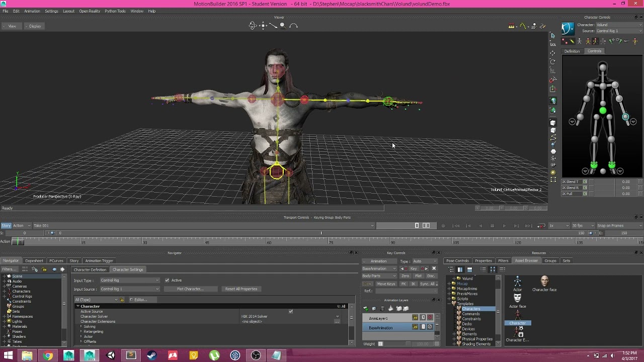Expand the Retargeting property group
644x362 pixels.
81,332
